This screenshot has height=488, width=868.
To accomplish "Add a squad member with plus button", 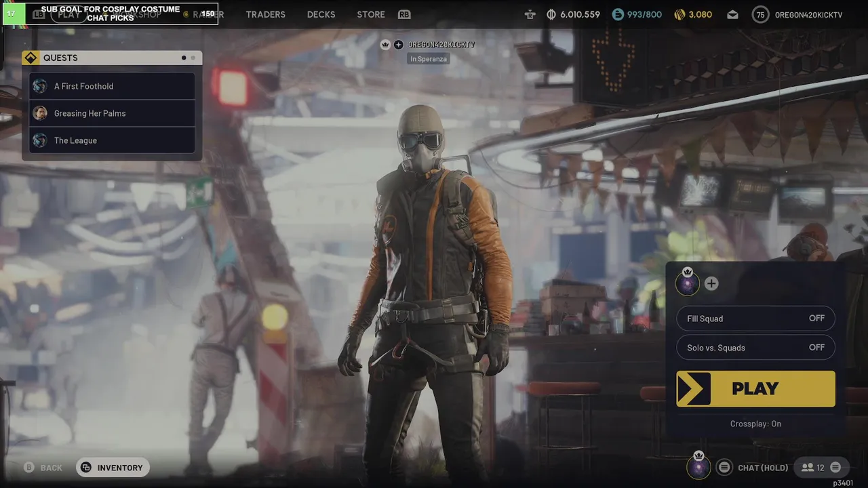I will point(711,283).
